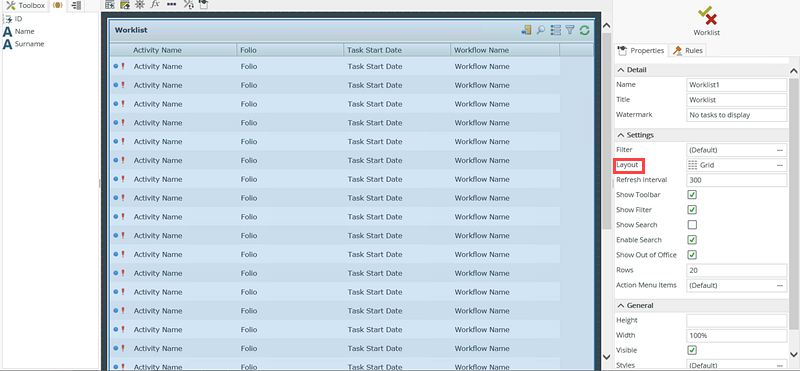800x371 pixels.
Task: Open the Toolbox tab
Action: click(26, 5)
